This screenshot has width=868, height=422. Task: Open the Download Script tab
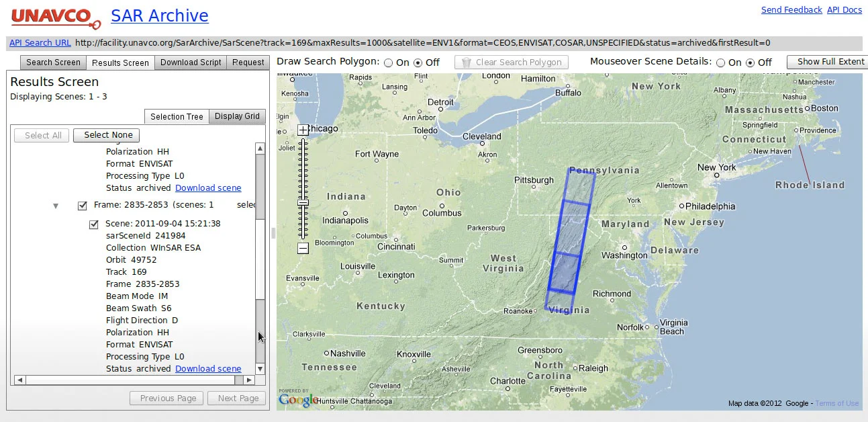click(191, 62)
